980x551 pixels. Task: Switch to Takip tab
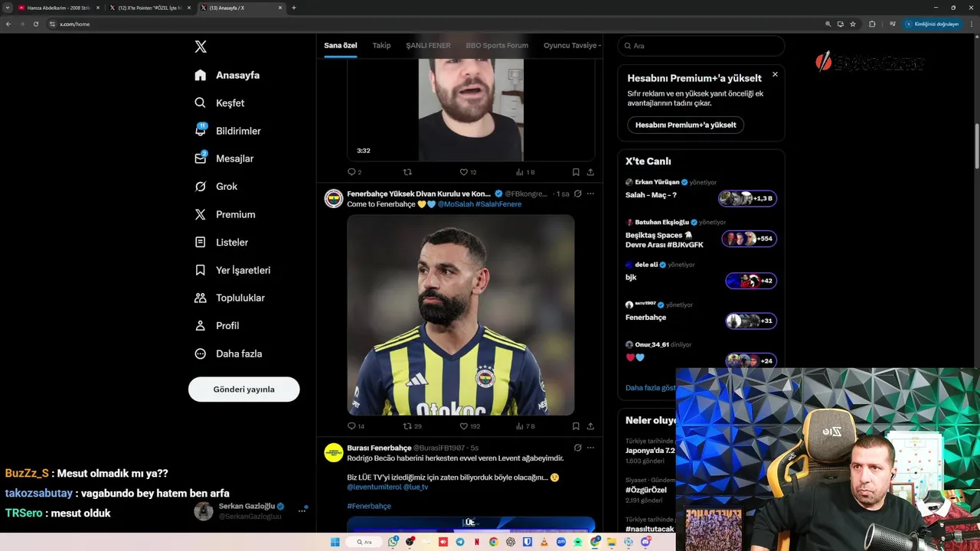381,45
